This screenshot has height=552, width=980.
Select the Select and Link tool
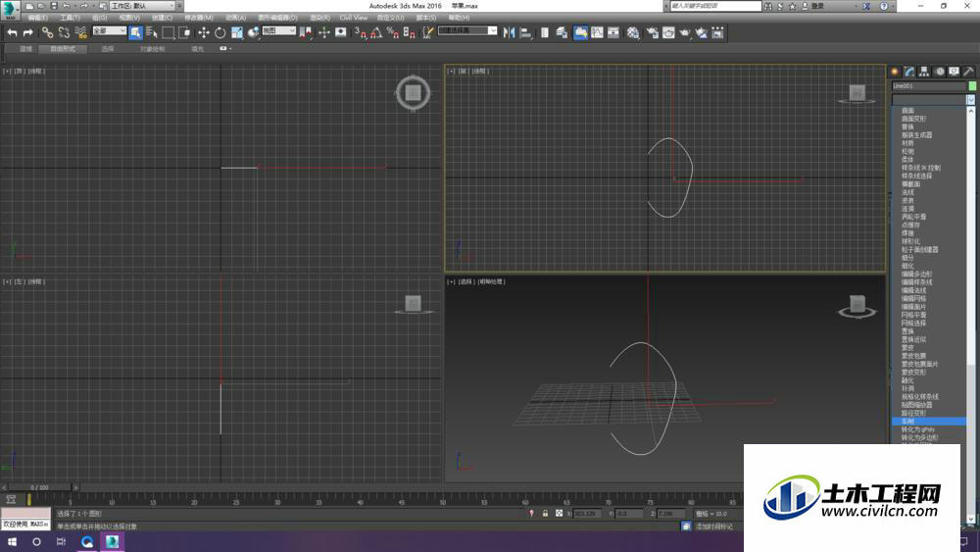47,32
